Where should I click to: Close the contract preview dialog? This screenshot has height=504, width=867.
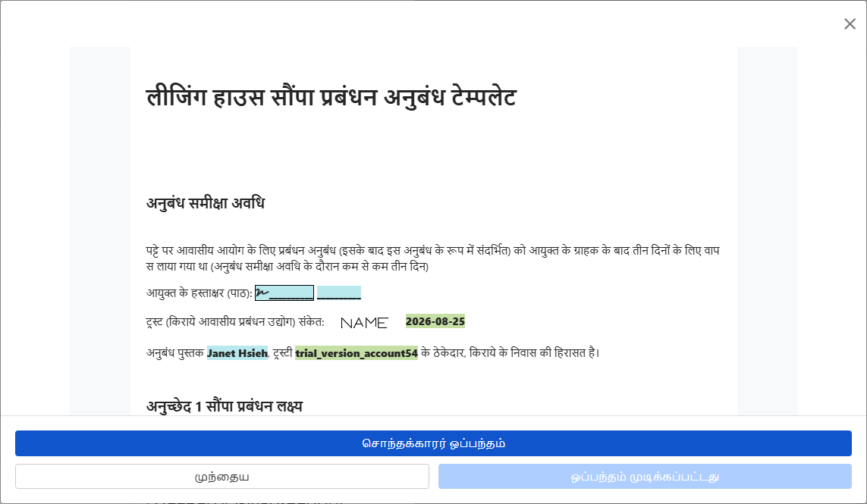click(x=850, y=23)
